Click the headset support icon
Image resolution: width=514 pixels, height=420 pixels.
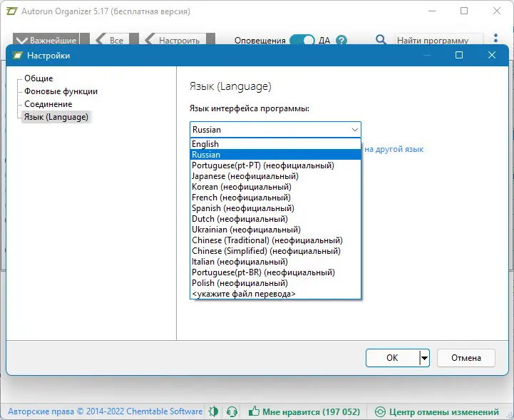coord(232,411)
